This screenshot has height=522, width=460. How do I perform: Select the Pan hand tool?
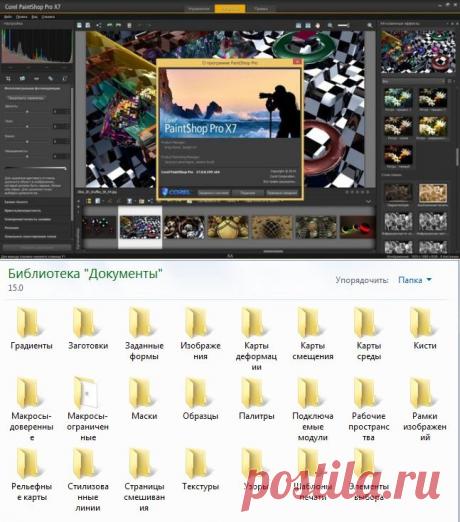coord(318,25)
